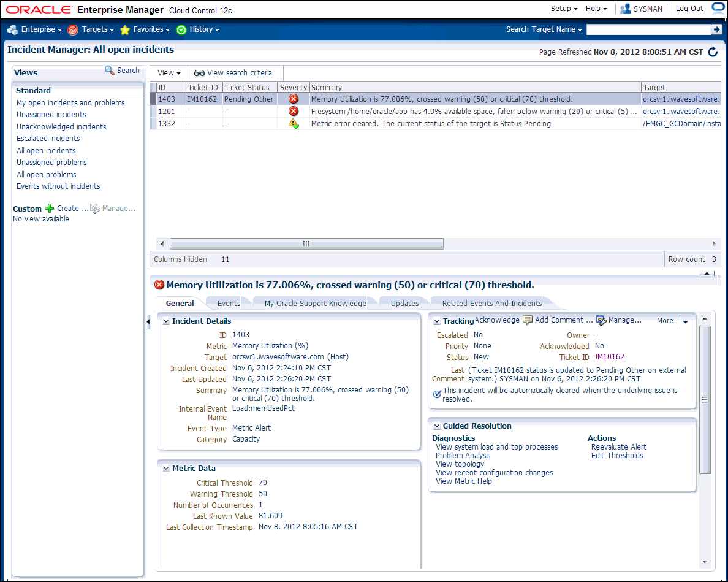
Task: Open ticket IM10162 link in Tracking
Action: point(610,357)
